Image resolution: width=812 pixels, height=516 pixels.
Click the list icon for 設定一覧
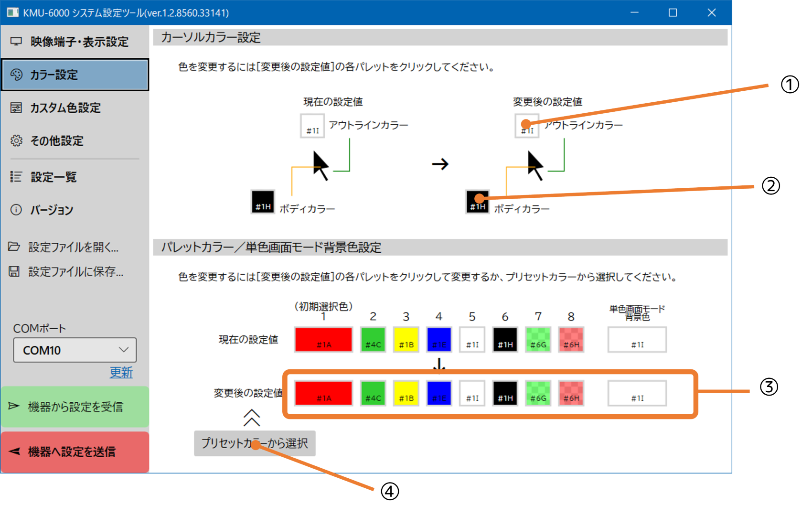click(x=16, y=177)
